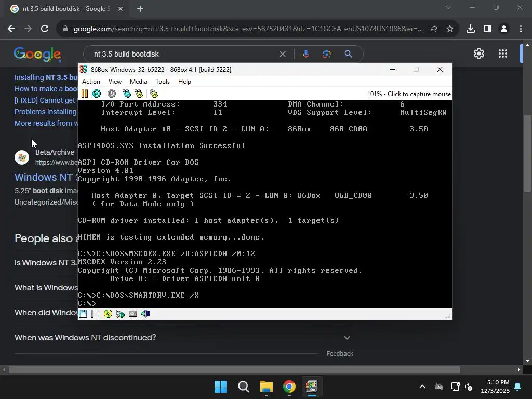
Task: Toggle Chrome side panel
Action: (x=487, y=29)
